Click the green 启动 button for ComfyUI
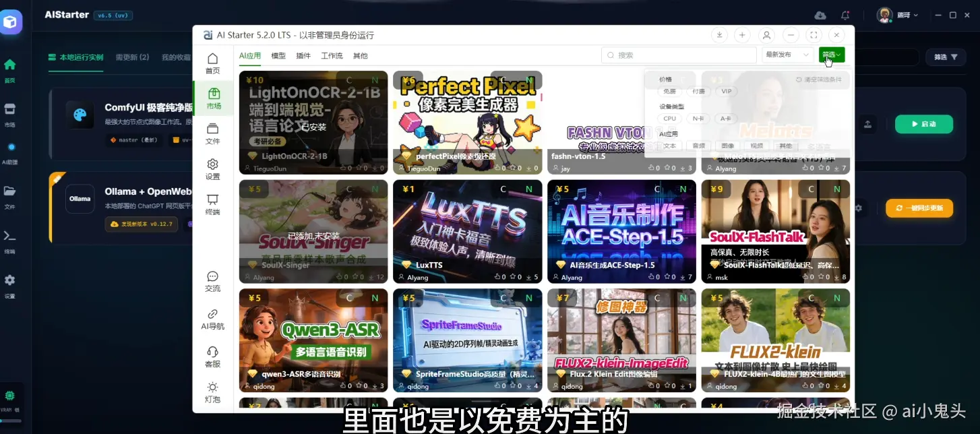Screen dimensions: 980x434 pyautogui.click(x=924, y=124)
